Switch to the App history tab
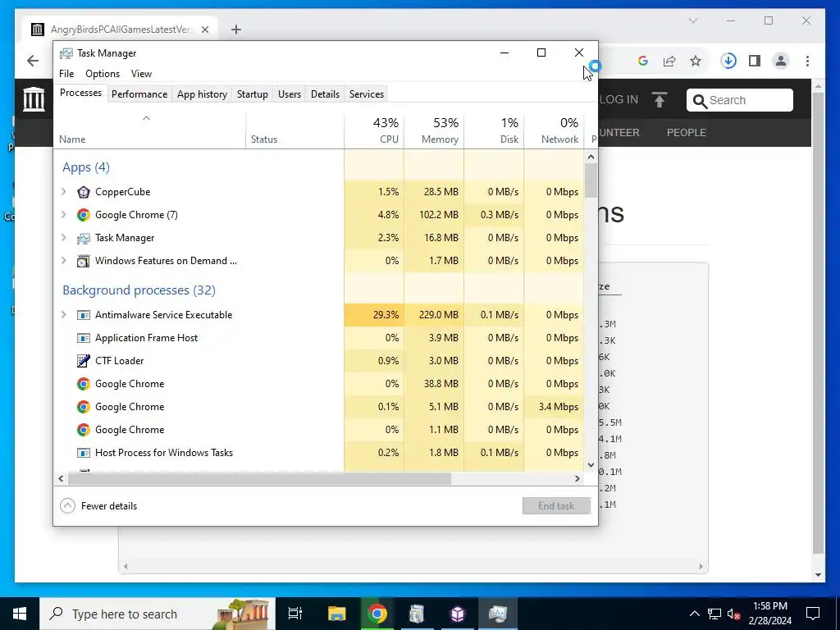 click(202, 94)
